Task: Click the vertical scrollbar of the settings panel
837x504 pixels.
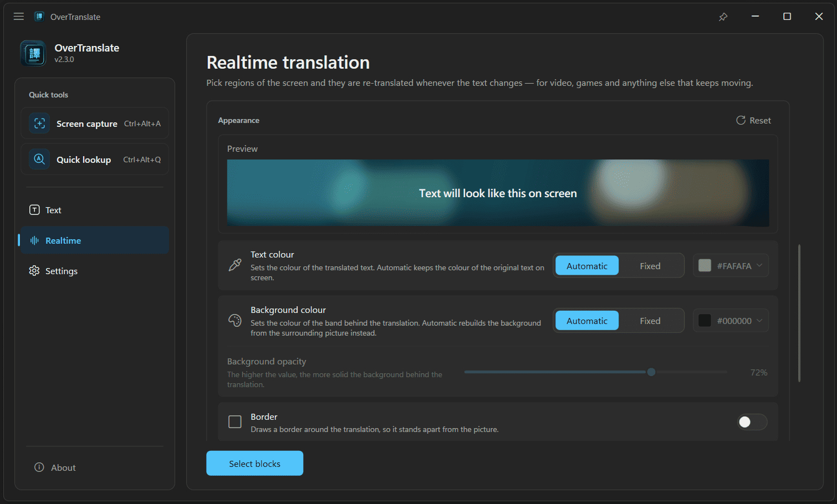Action: pos(799,313)
